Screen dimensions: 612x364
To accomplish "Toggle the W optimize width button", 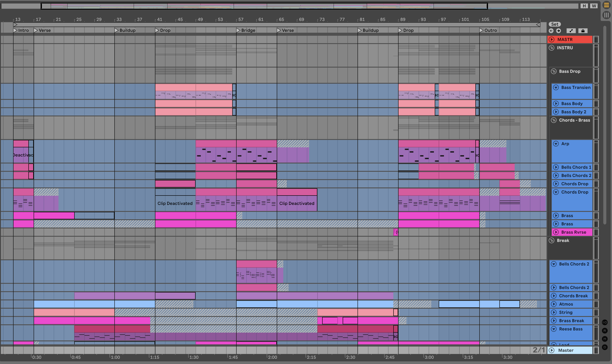I will (x=594, y=6).
